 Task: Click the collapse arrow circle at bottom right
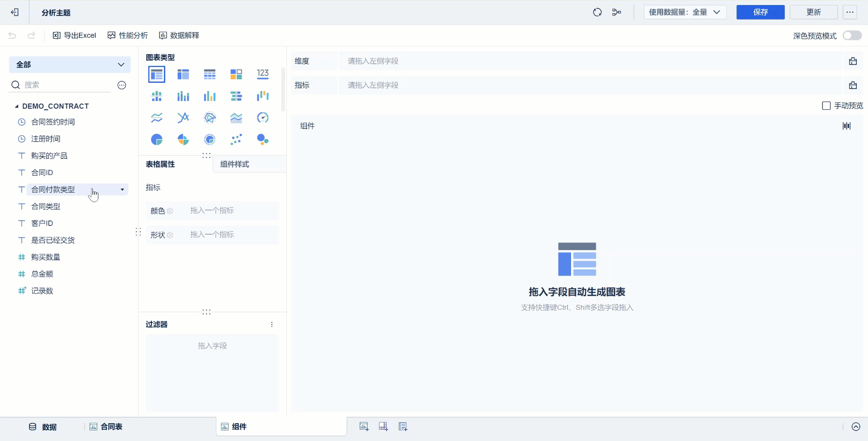click(x=856, y=427)
